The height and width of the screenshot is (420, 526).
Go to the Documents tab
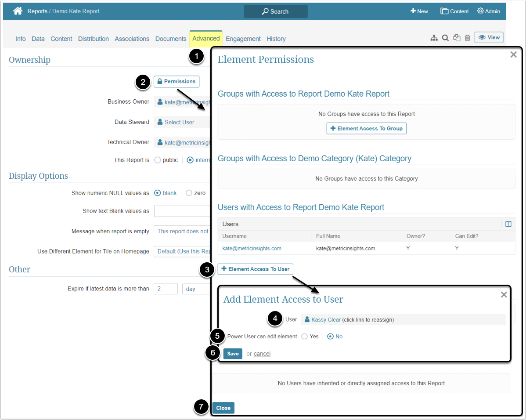(x=171, y=39)
